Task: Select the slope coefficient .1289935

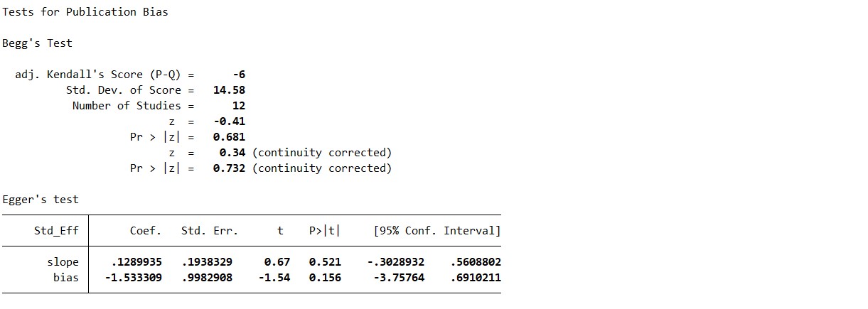Action: click(136, 262)
